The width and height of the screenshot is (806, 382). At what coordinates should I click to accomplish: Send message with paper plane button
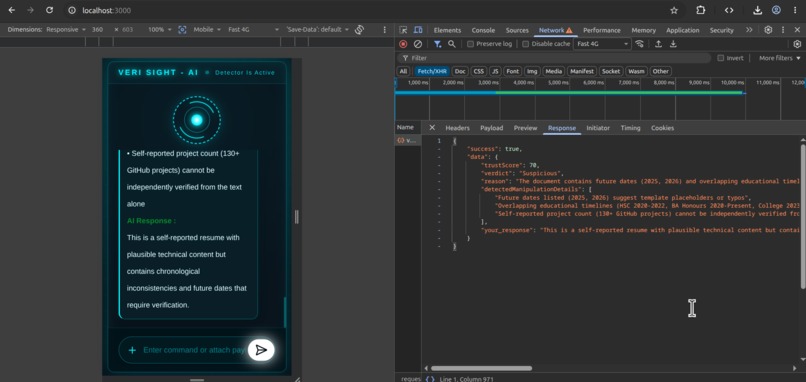(261, 350)
